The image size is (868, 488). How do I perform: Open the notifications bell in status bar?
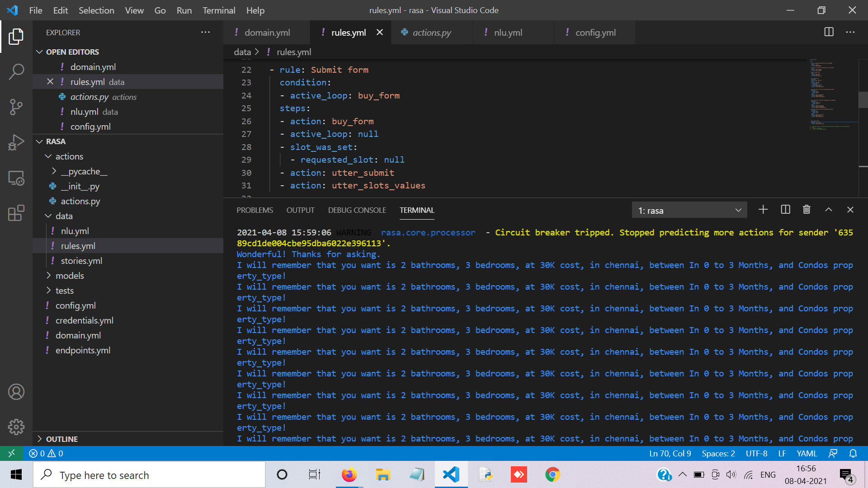853,453
